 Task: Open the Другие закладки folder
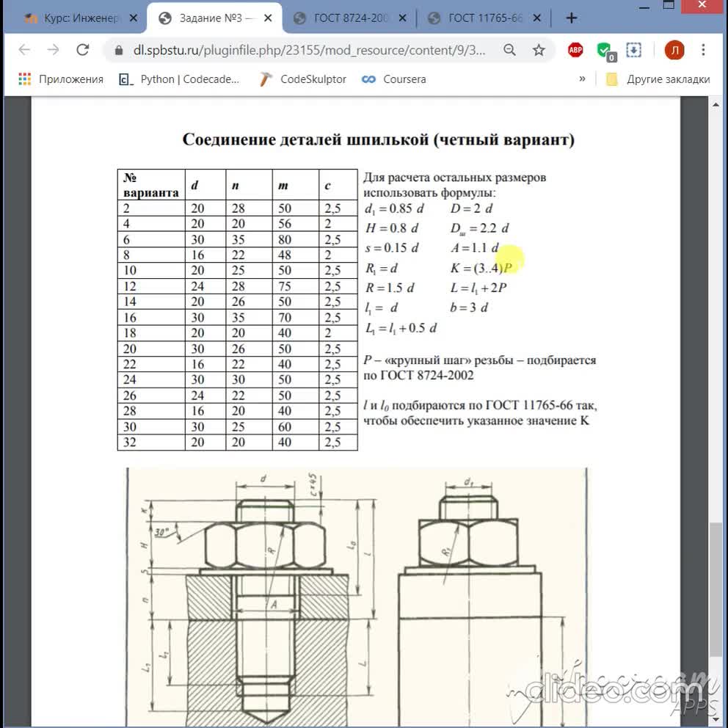658,79
